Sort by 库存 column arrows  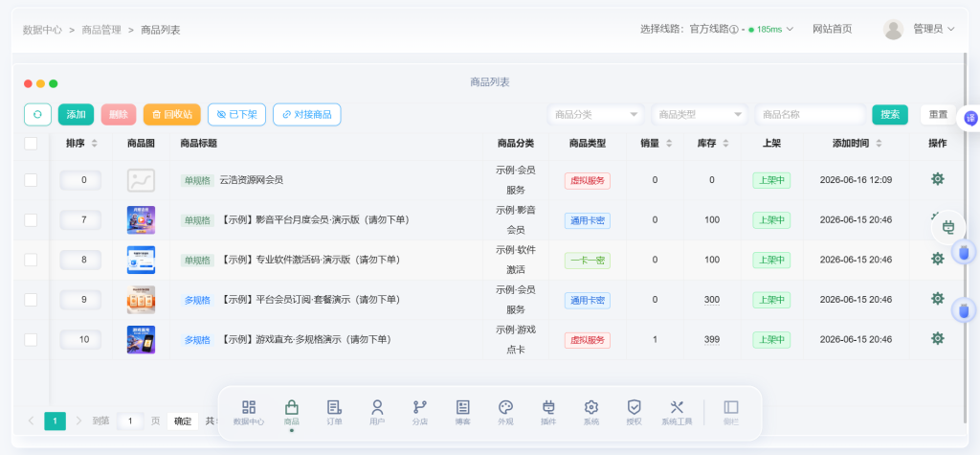(x=725, y=144)
